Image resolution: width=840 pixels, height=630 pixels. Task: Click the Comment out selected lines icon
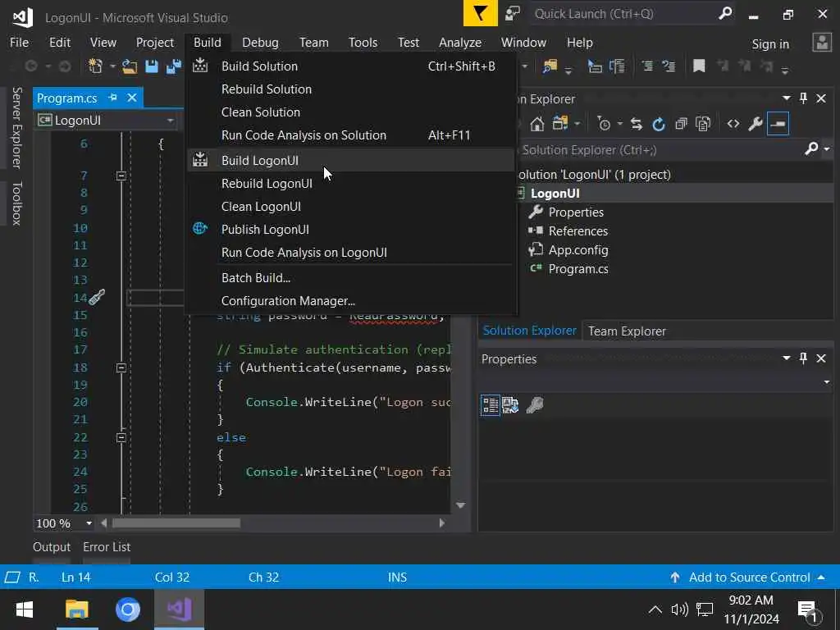pyautogui.click(x=647, y=66)
